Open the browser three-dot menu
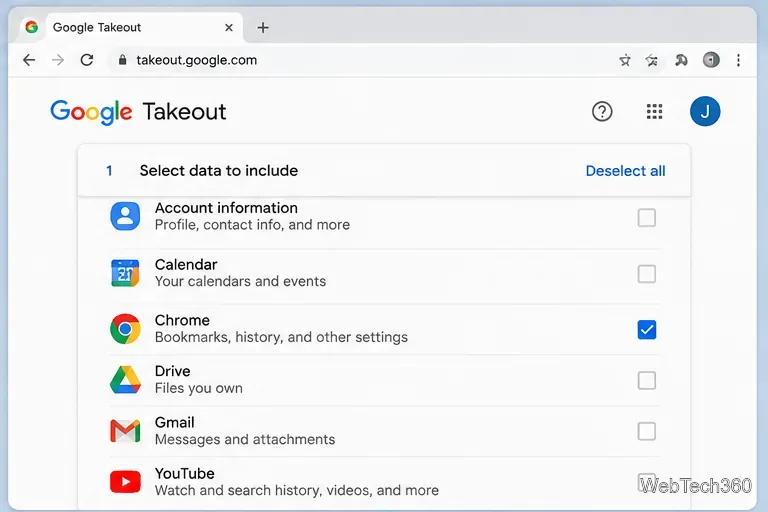768x512 pixels. point(738,60)
